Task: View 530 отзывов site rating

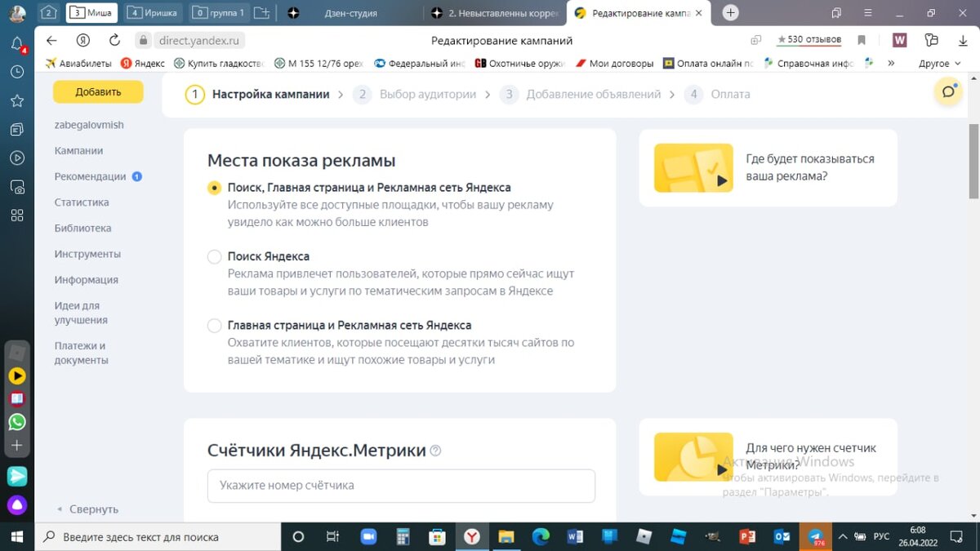Action: pyautogui.click(x=808, y=40)
